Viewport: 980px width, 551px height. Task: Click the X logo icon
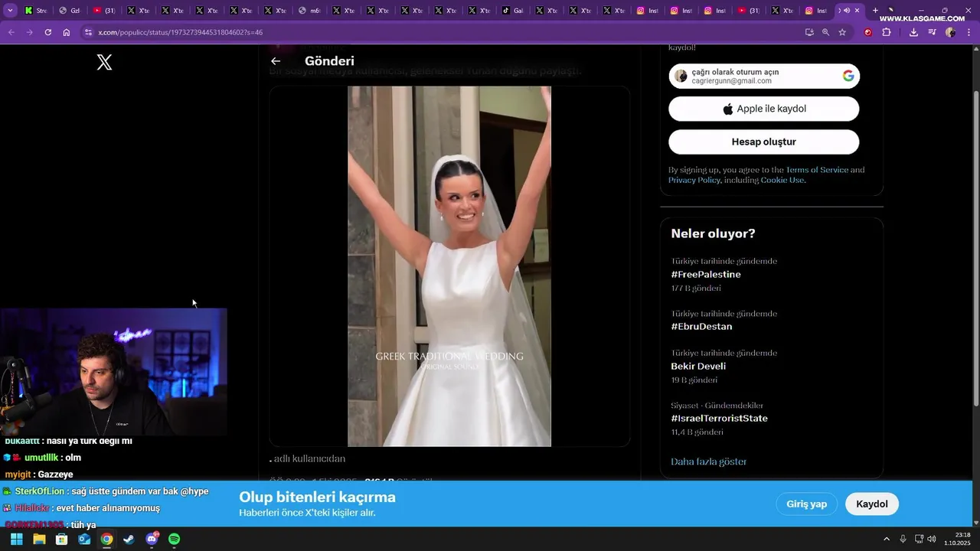105,63
